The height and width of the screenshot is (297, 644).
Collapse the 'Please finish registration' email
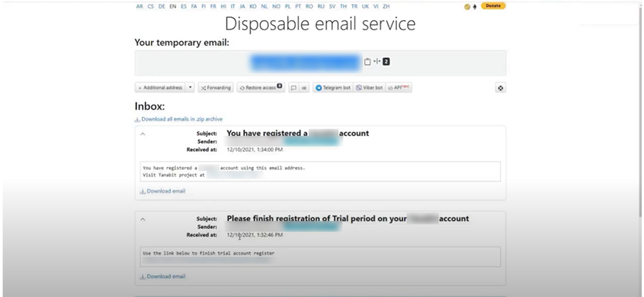tap(143, 219)
